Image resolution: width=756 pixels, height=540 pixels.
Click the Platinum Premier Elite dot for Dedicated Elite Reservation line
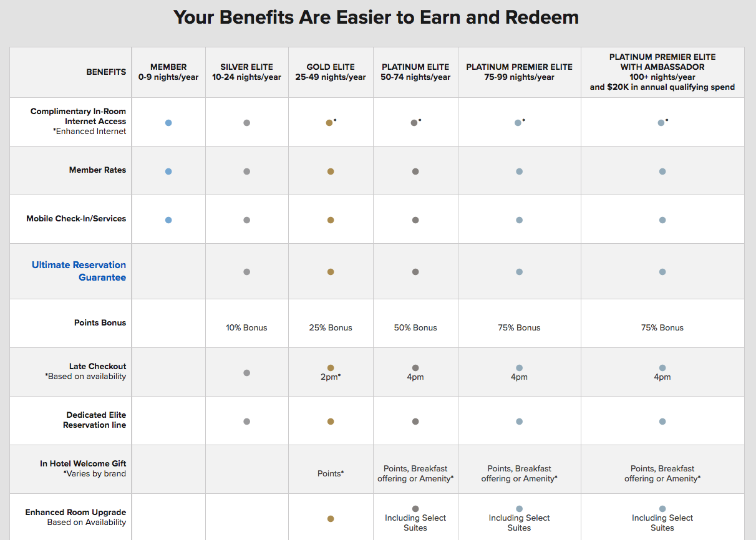coord(520,422)
